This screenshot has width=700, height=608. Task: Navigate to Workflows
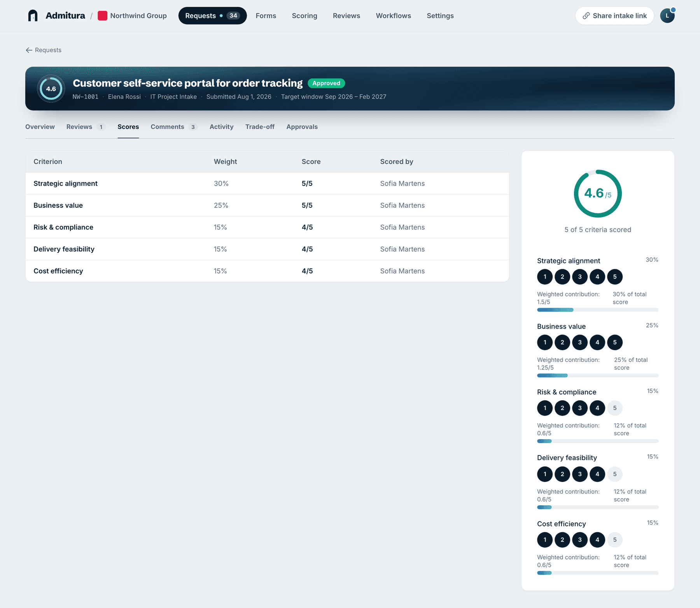(393, 16)
